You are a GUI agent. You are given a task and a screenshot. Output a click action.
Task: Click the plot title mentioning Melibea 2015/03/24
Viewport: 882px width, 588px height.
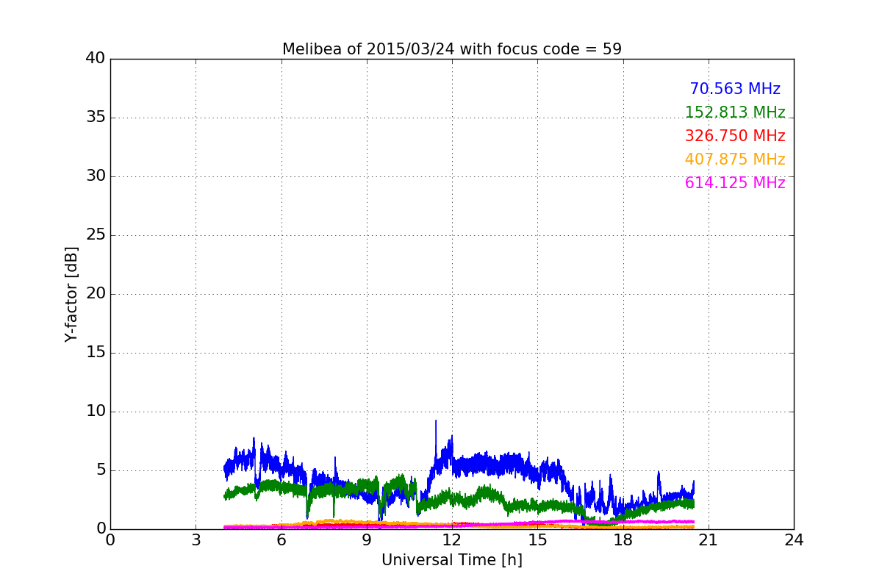click(x=452, y=49)
